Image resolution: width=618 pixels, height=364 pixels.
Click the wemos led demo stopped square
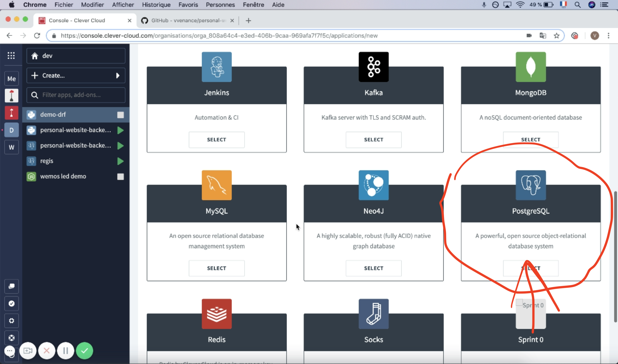coord(120,176)
